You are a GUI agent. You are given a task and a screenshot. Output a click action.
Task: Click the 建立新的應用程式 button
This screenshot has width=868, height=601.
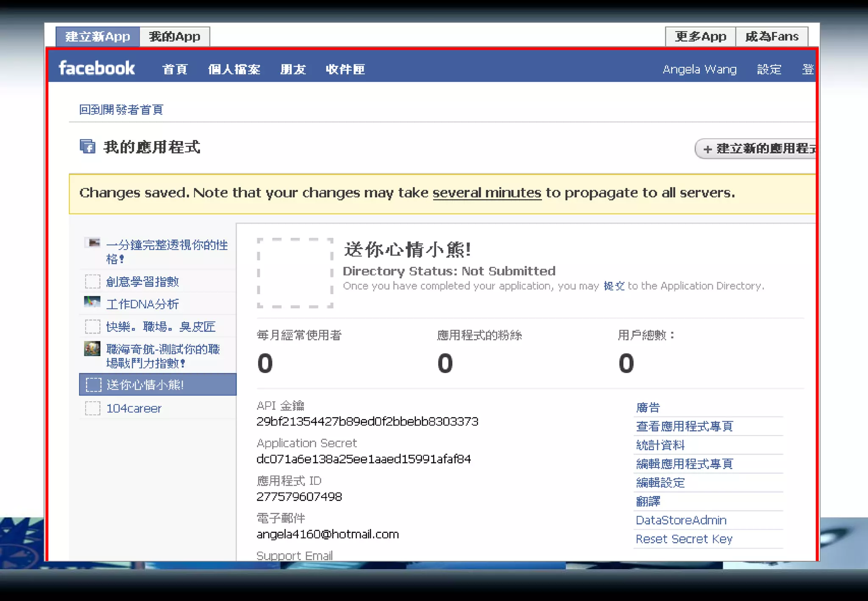(759, 149)
